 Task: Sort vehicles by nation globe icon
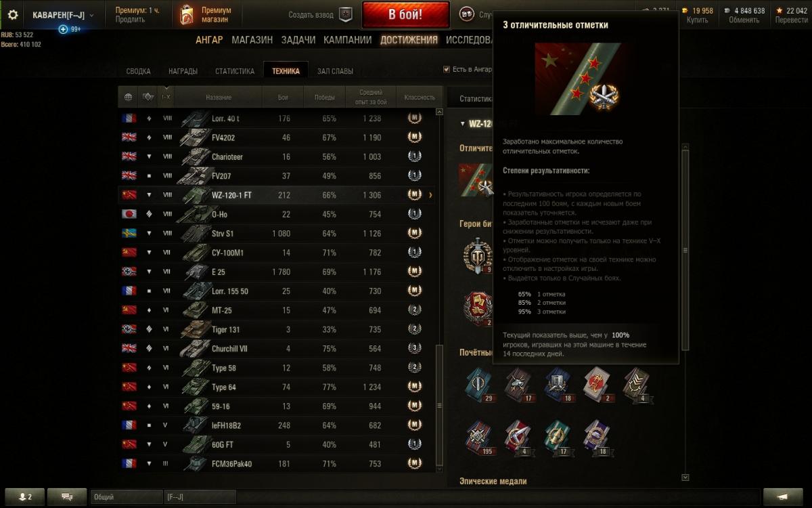(128, 98)
